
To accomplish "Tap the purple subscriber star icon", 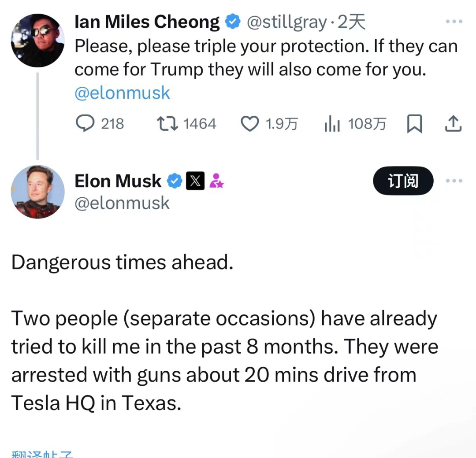I will [x=216, y=181].
